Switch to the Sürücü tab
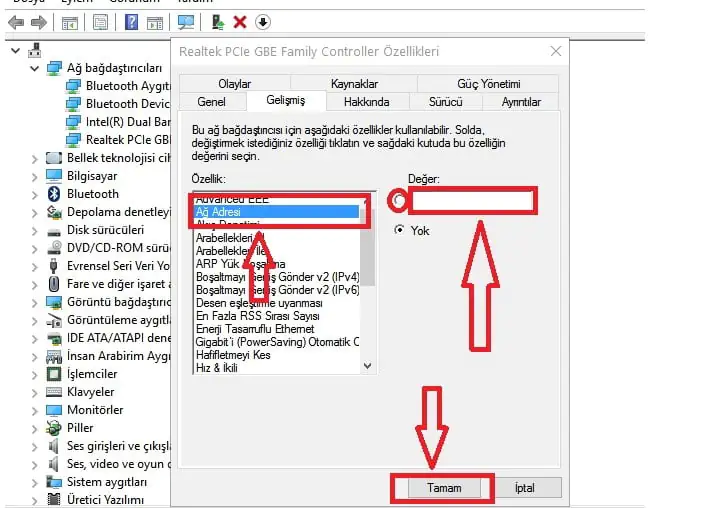 coord(445,102)
